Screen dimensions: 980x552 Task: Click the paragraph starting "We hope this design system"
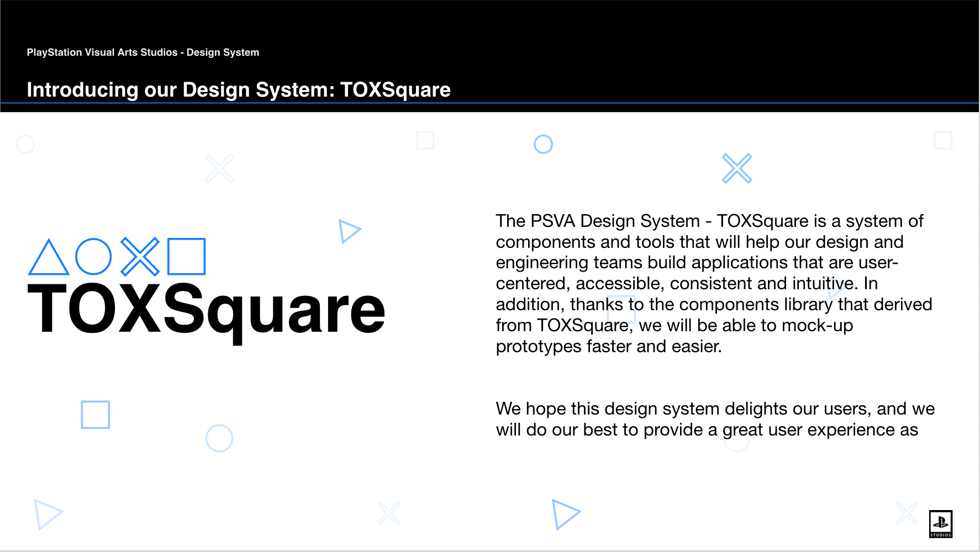pyautogui.click(x=715, y=419)
